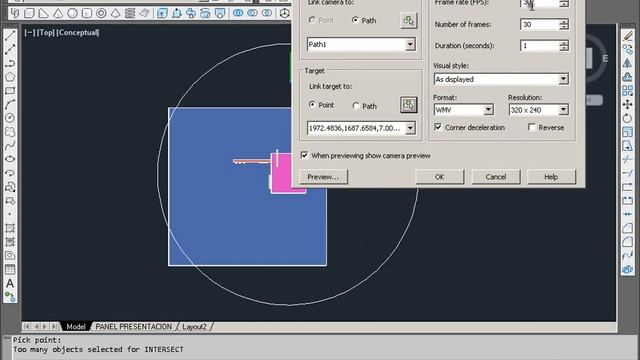Select the Arc tool
This screenshot has width=640, height=360.
point(10,104)
